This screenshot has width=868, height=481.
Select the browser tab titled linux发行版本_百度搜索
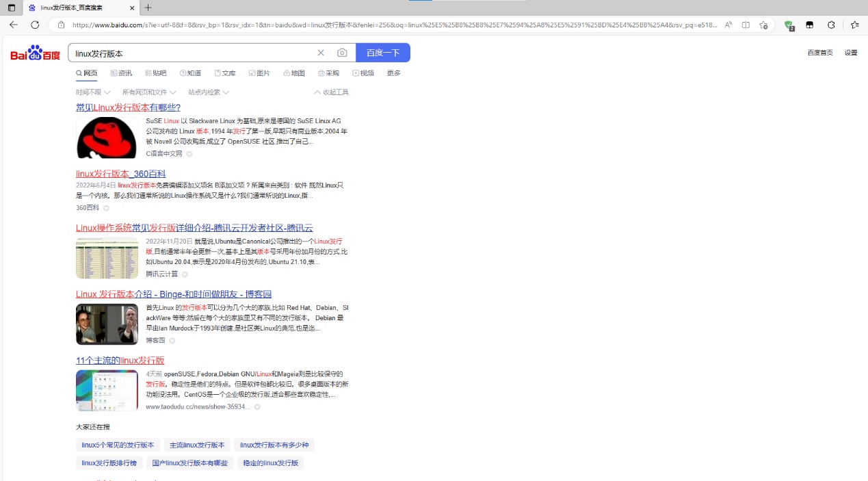tap(81, 8)
